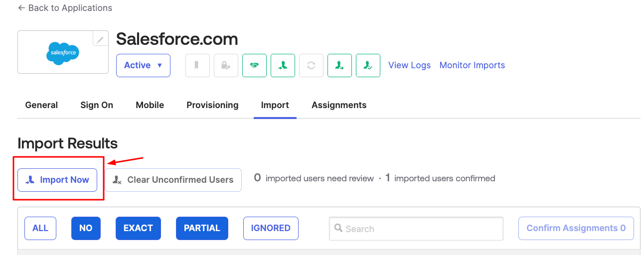Switch to the Provisioning tab
Viewport: 644px width, 255px height.
click(x=212, y=105)
